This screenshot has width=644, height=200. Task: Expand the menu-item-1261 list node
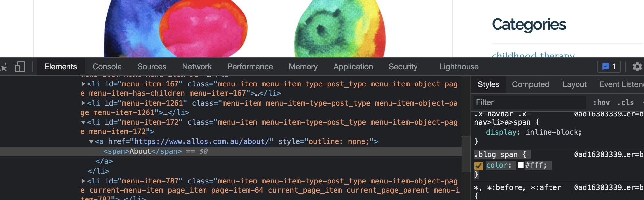point(83,103)
